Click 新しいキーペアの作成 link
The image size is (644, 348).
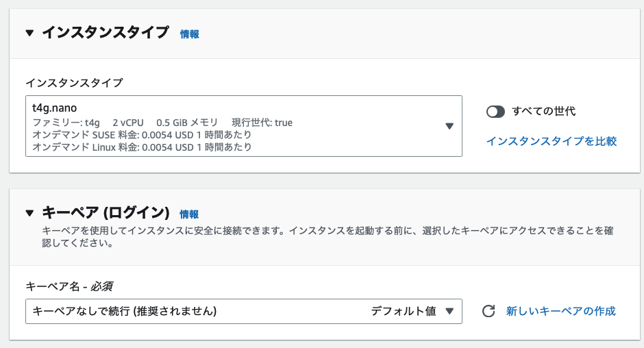(x=560, y=311)
